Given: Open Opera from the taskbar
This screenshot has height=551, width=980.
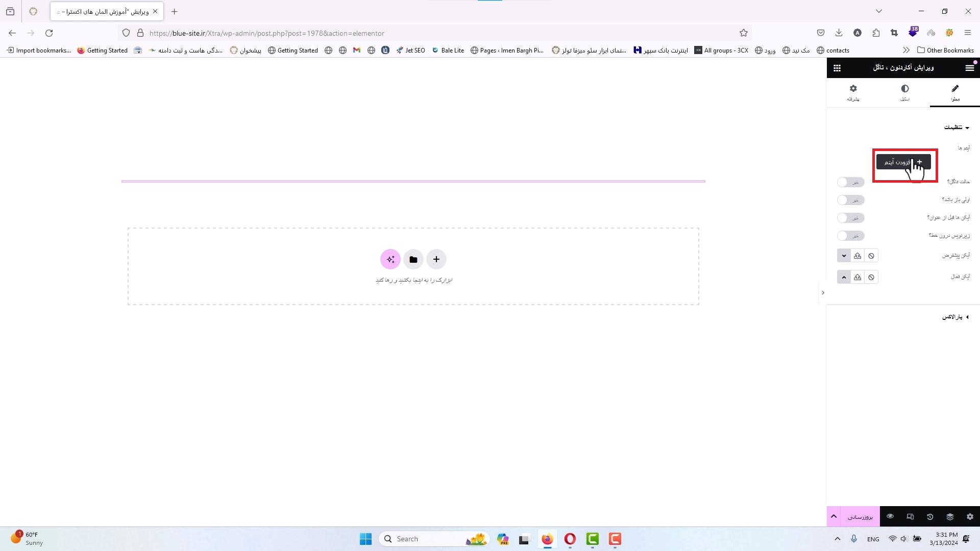Looking at the screenshot, I should (x=570, y=539).
